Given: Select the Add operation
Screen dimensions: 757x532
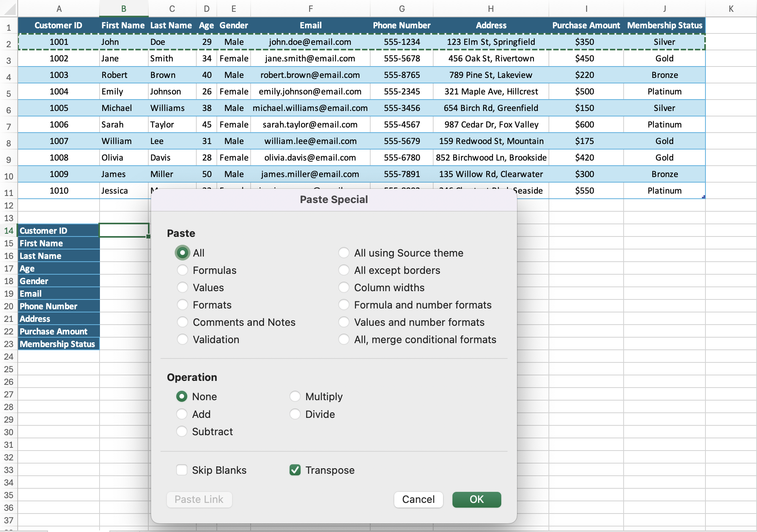Looking at the screenshot, I should (x=181, y=414).
